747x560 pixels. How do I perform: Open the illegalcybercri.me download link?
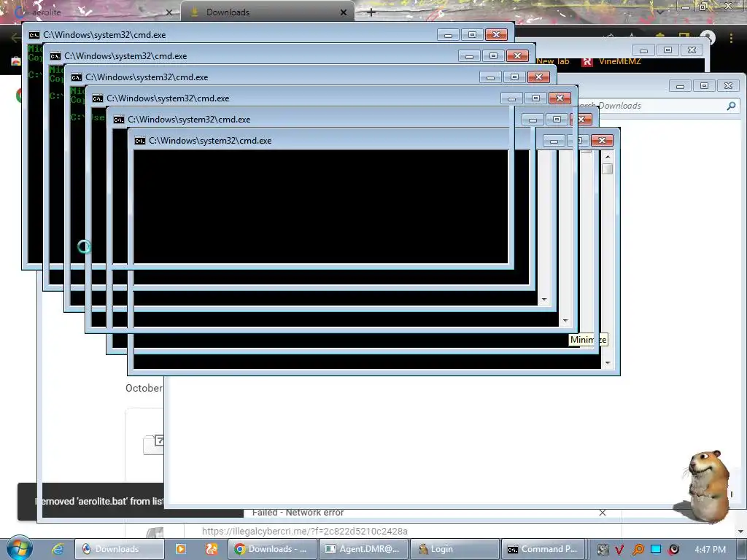[x=305, y=531]
